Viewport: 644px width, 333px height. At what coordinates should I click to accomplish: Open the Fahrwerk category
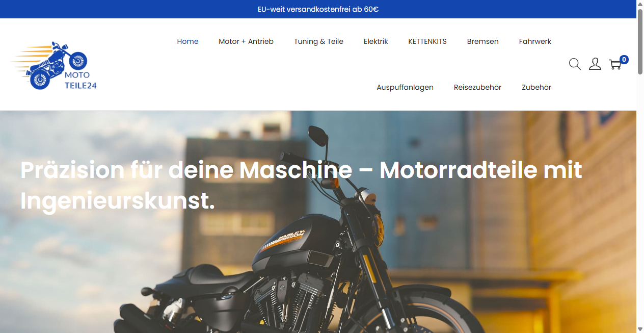[x=535, y=41]
